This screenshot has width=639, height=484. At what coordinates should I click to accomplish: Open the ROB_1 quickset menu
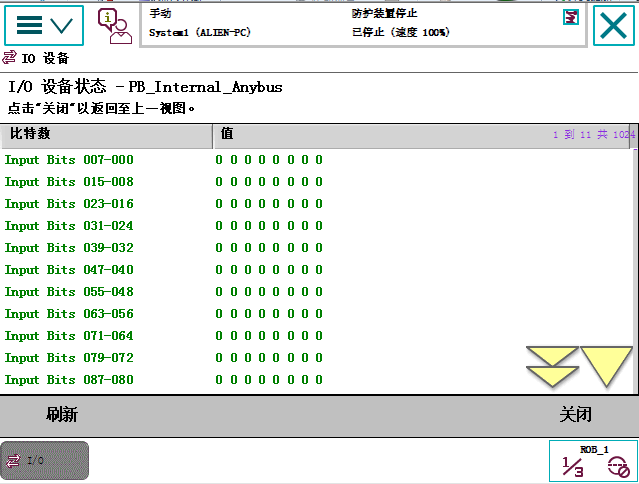[593, 461]
